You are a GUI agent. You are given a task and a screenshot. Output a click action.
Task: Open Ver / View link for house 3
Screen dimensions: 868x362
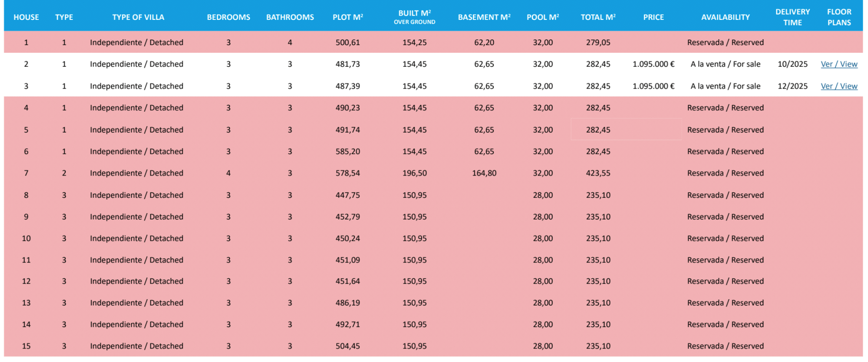tap(839, 86)
